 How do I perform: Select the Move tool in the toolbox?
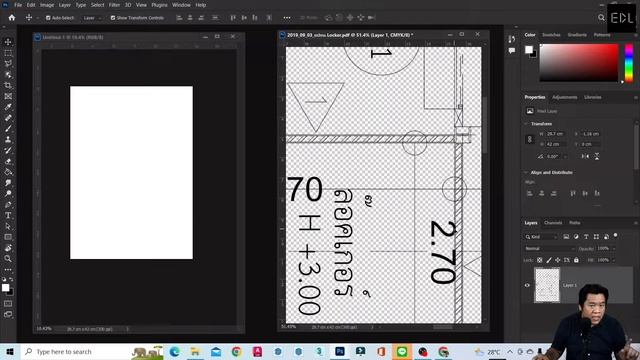8,42
